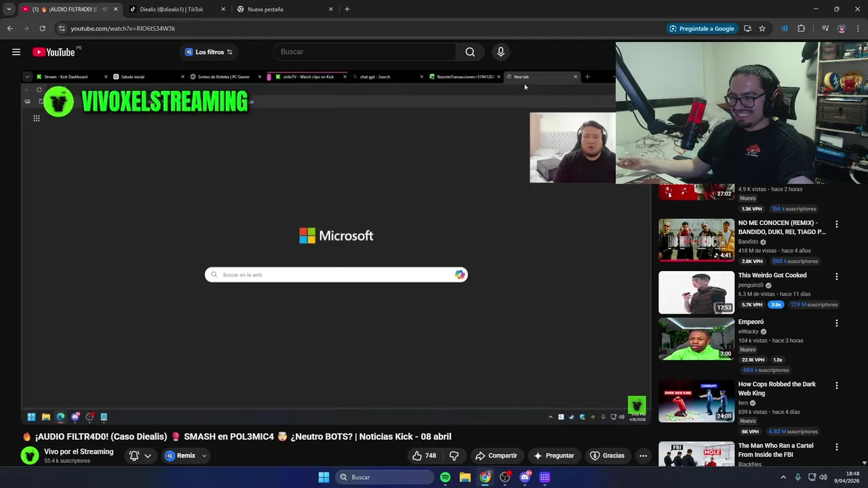The image size is (868, 488).
Task: Open OBS Studio from the taskbar
Action: pos(505,477)
